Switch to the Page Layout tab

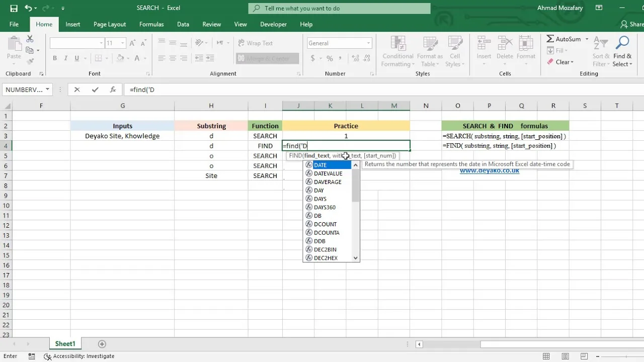[110, 24]
